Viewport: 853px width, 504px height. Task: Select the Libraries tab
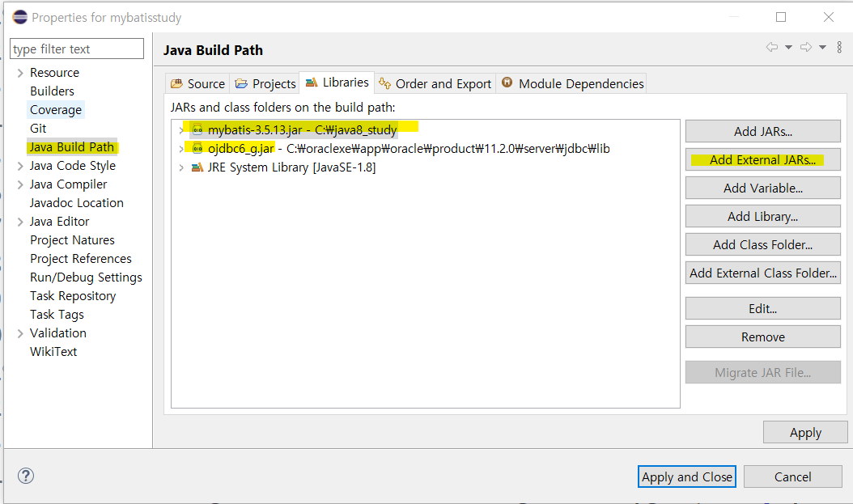click(x=337, y=83)
